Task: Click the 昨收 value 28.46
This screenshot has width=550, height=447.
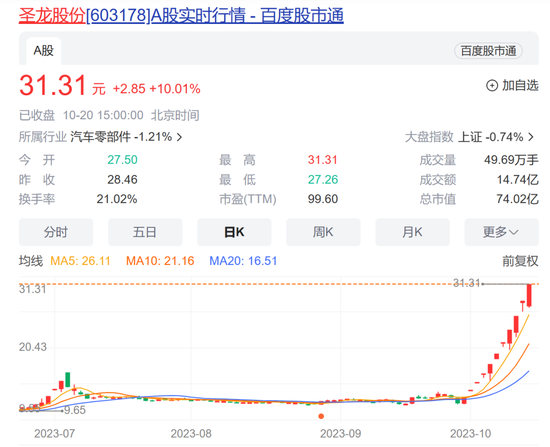Action: click(122, 180)
